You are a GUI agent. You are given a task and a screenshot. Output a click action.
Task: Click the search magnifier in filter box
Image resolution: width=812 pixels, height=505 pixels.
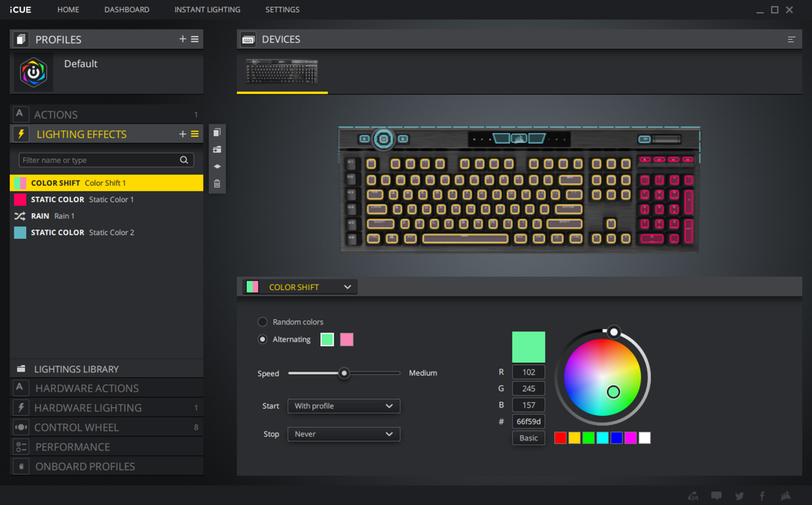[184, 160]
